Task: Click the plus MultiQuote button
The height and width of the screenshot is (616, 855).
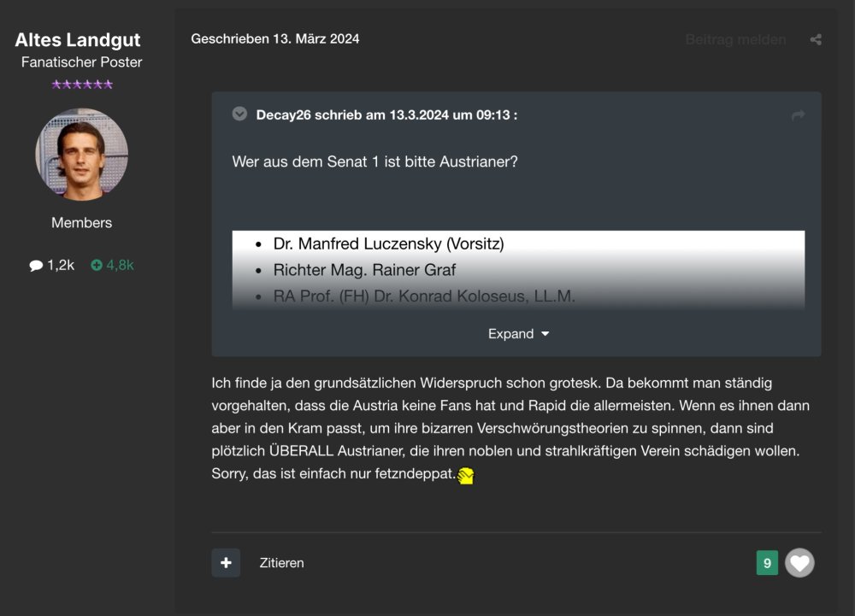Action: click(x=226, y=563)
